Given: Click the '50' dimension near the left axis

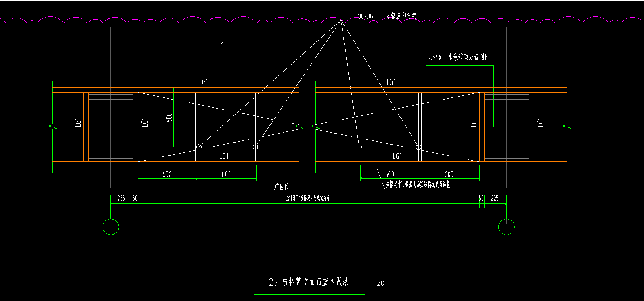Looking at the screenshot, I should pyautogui.click(x=135, y=198).
